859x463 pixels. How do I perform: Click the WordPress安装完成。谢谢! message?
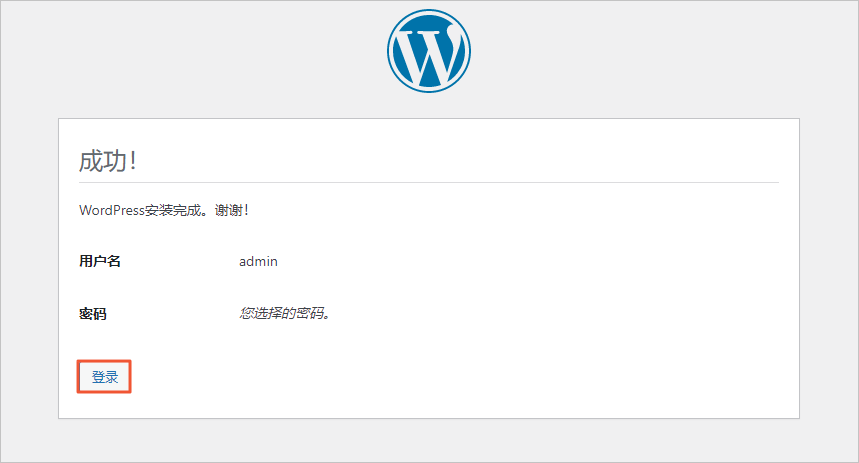click(x=164, y=210)
